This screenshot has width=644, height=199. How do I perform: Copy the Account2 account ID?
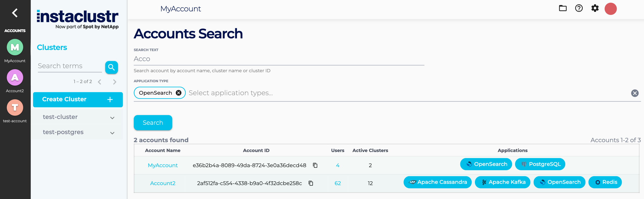click(x=311, y=183)
